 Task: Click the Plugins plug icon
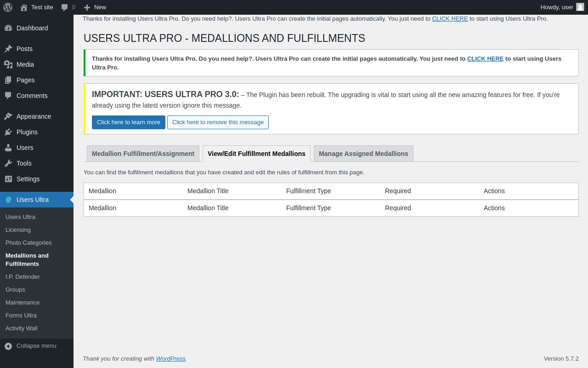(x=8, y=132)
